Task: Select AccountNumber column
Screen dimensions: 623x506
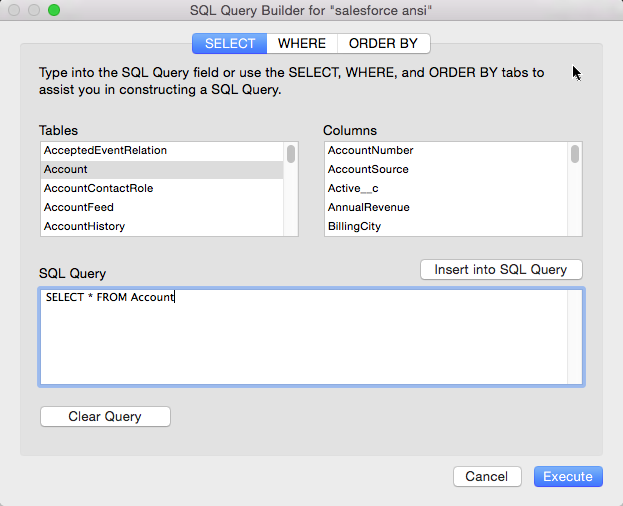Action: [446, 151]
